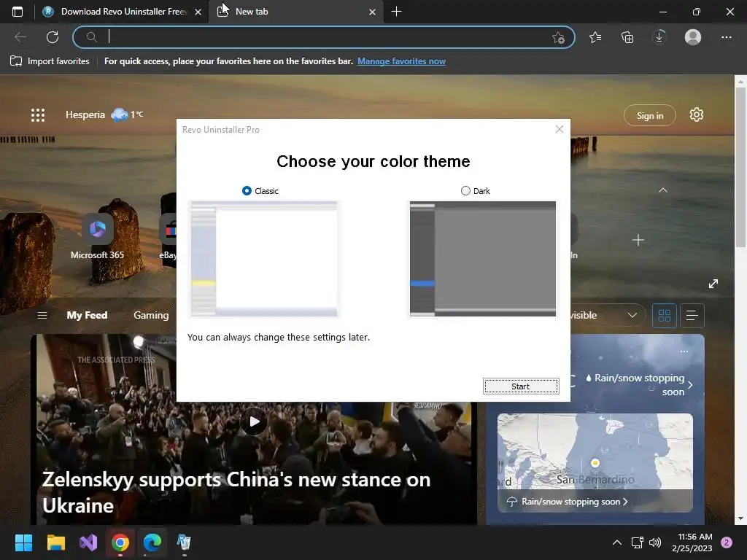Open Visual Studio from taskbar
The height and width of the screenshot is (560, 747).
click(88, 542)
